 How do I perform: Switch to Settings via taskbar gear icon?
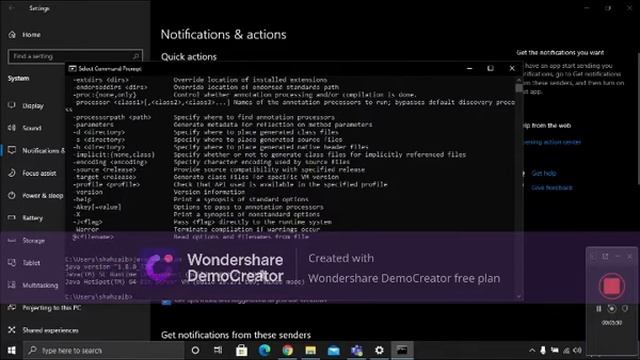(379, 350)
